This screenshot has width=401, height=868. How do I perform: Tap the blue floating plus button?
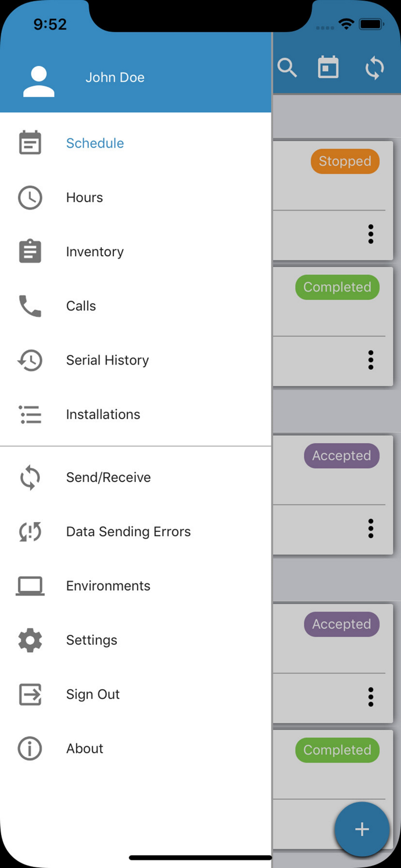[362, 829]
